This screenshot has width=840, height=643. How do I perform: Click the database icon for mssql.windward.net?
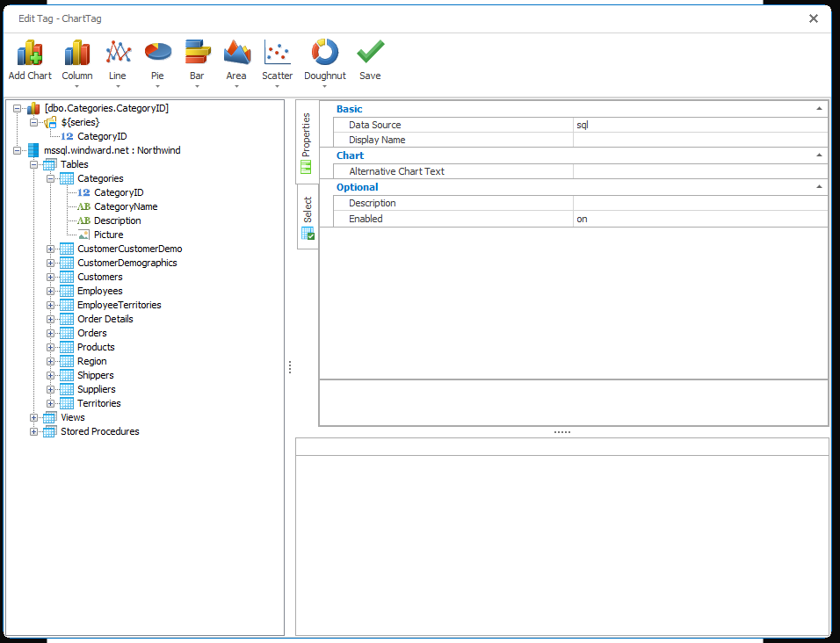pyautogui.click(x=33, y=150)
